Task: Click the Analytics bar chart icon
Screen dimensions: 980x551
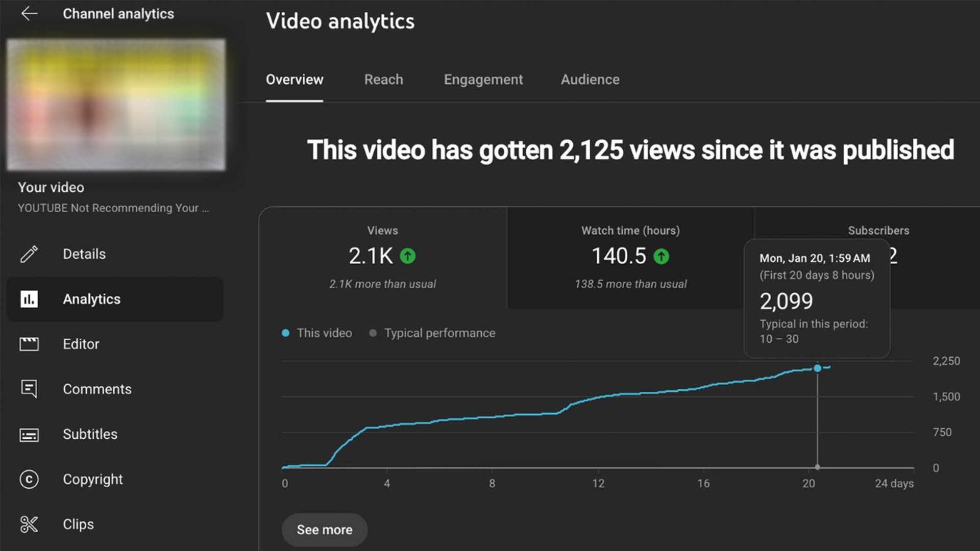Action: pyautogui.click(x=29, y=299)
